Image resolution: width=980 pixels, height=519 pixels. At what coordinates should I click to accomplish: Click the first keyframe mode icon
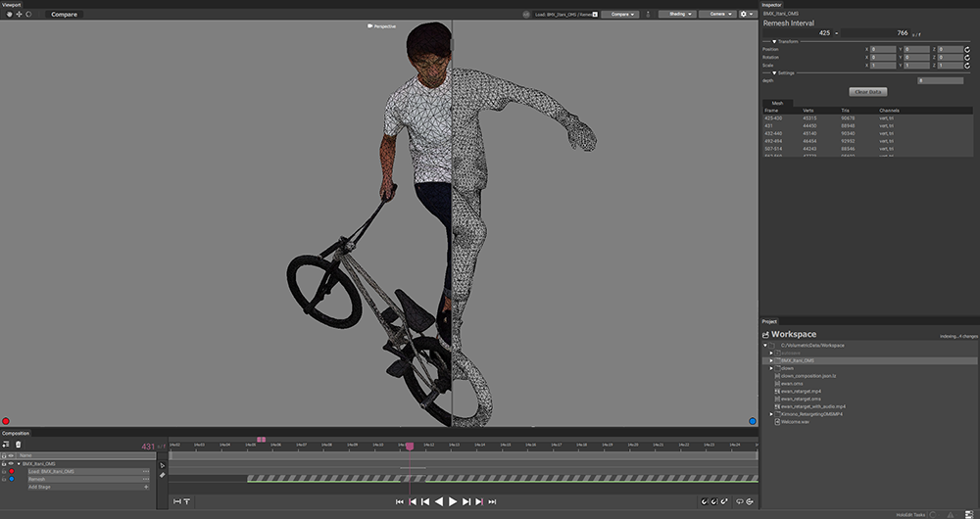click(705, 501)
